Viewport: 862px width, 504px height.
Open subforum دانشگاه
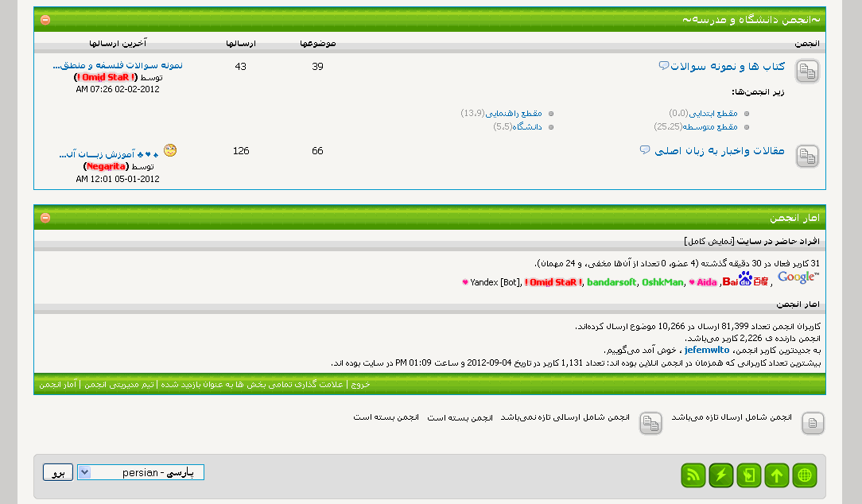(x=527, y=127)
